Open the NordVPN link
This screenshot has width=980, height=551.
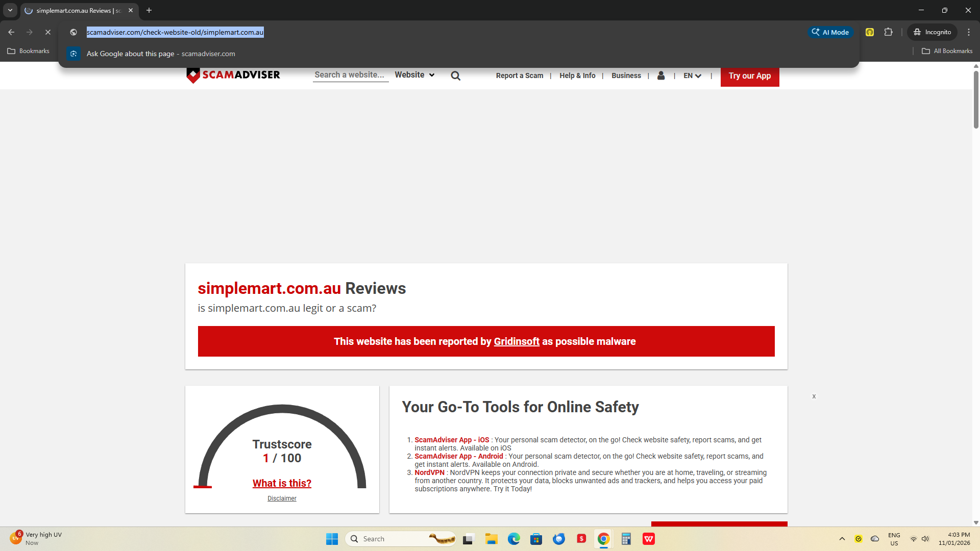[430, 472]
